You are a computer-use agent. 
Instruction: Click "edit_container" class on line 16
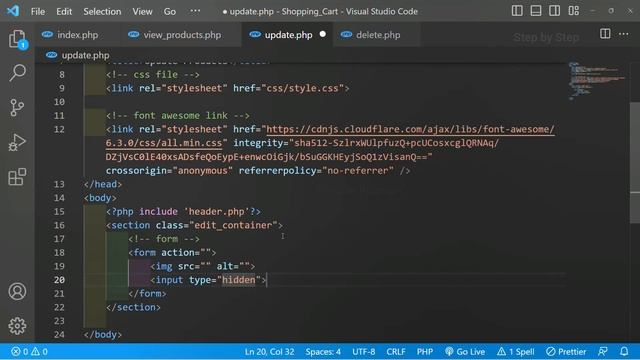tap(233, 225)
